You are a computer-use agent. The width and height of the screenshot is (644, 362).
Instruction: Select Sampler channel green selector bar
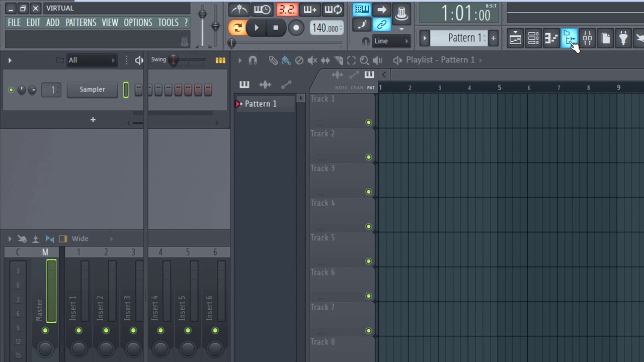tap(126, 89)
